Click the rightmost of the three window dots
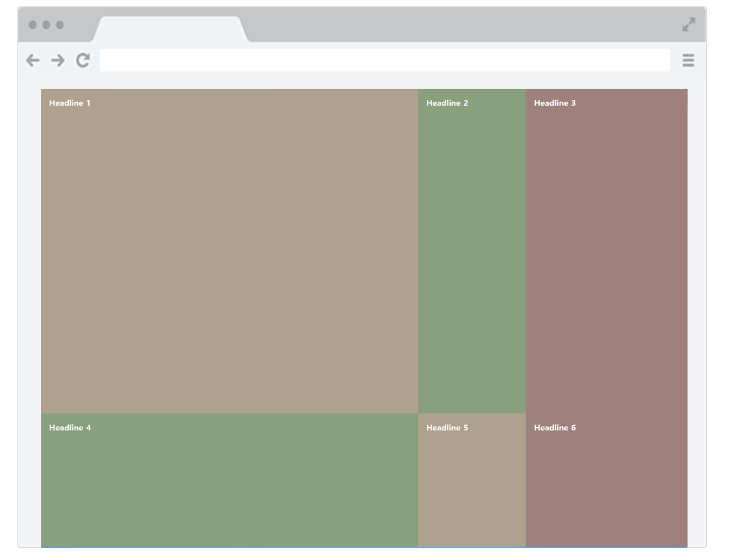733x560 pixels. 60,25
